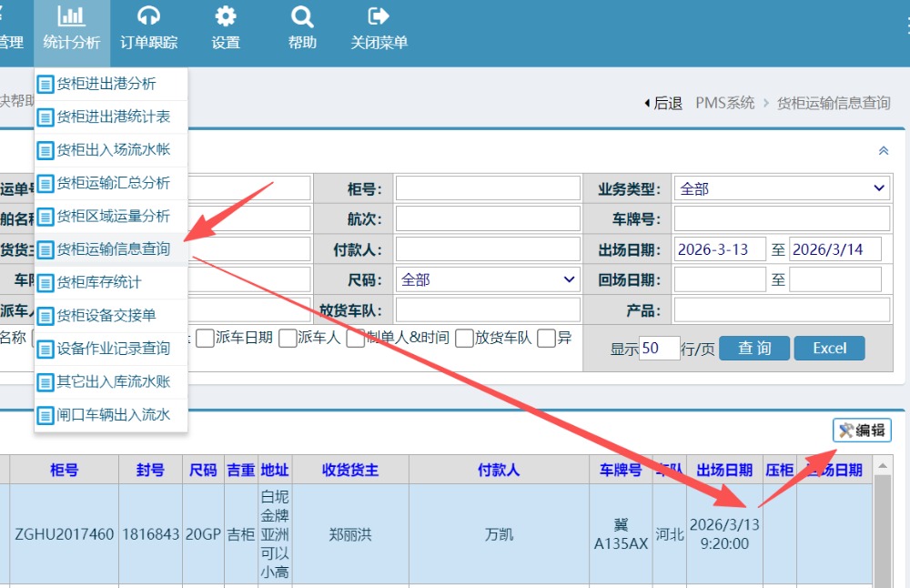This screenshot has height=588, width=910.
Task: Choose 闸口车辆出入流水 menu entry
Action: click(112, 415)
